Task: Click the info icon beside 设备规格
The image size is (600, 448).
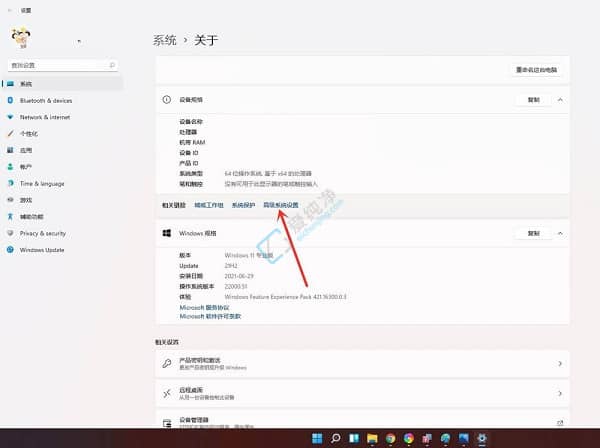Action: pyautogui.click(x=167, y=99)
